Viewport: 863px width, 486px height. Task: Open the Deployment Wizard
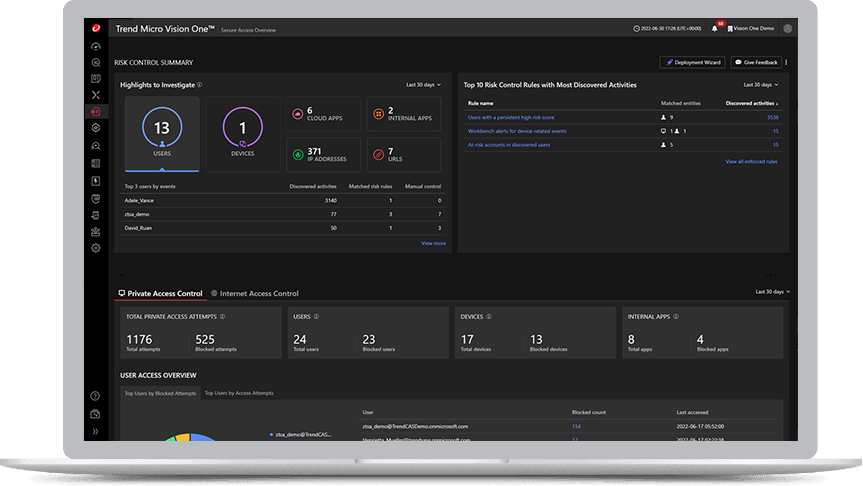pos(692,63)
